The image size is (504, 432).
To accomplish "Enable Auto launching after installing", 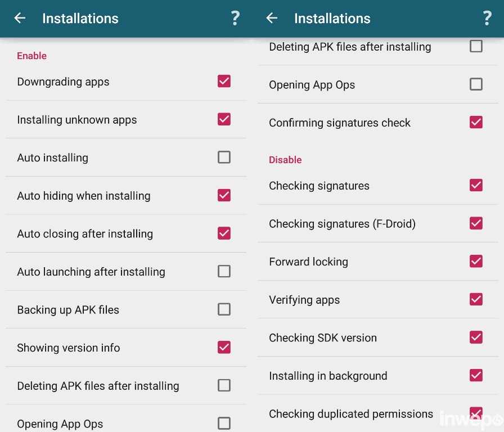I will [x=224, y=271].
